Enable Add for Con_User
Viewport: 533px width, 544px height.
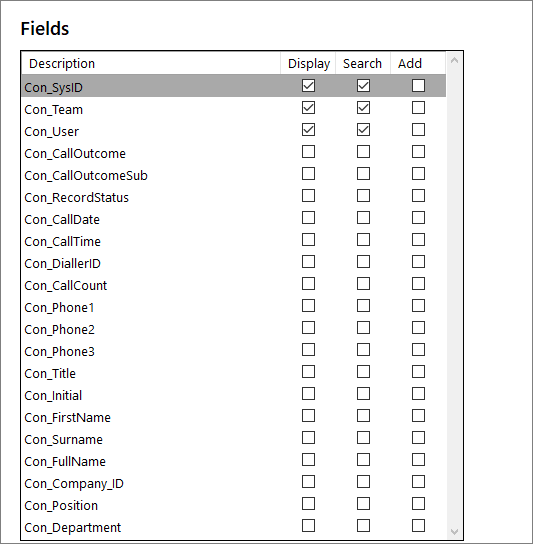point(418,130)
